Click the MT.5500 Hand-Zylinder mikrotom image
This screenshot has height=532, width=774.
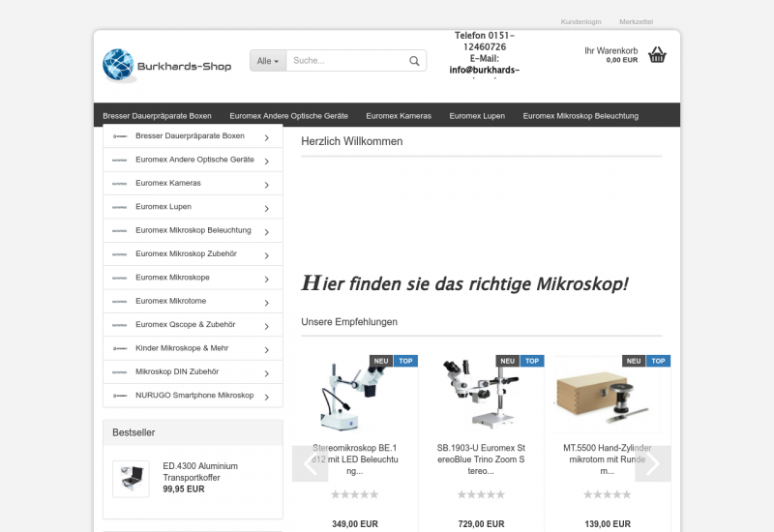click(608, 395)
